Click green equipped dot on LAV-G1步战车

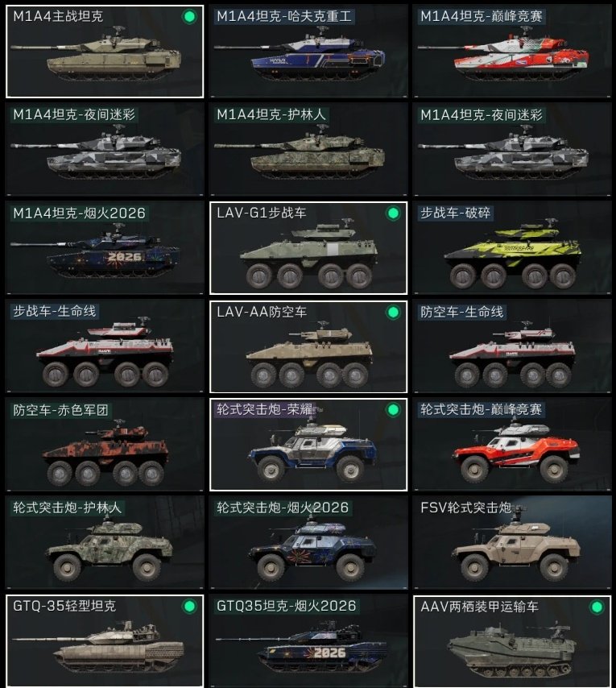tap(393, 213)
